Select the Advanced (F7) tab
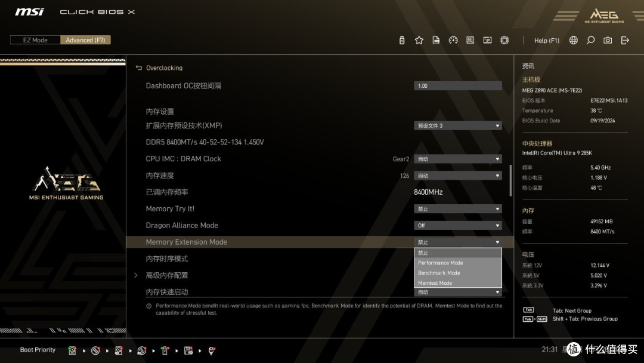The height and width of the screenshot is (363, 644). pos(85,40)
